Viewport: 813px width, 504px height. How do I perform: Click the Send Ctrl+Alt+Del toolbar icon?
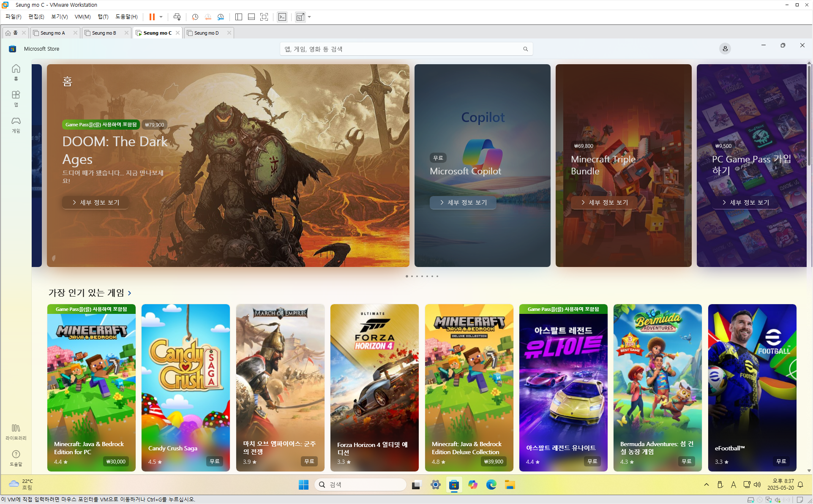coord(177,17)
